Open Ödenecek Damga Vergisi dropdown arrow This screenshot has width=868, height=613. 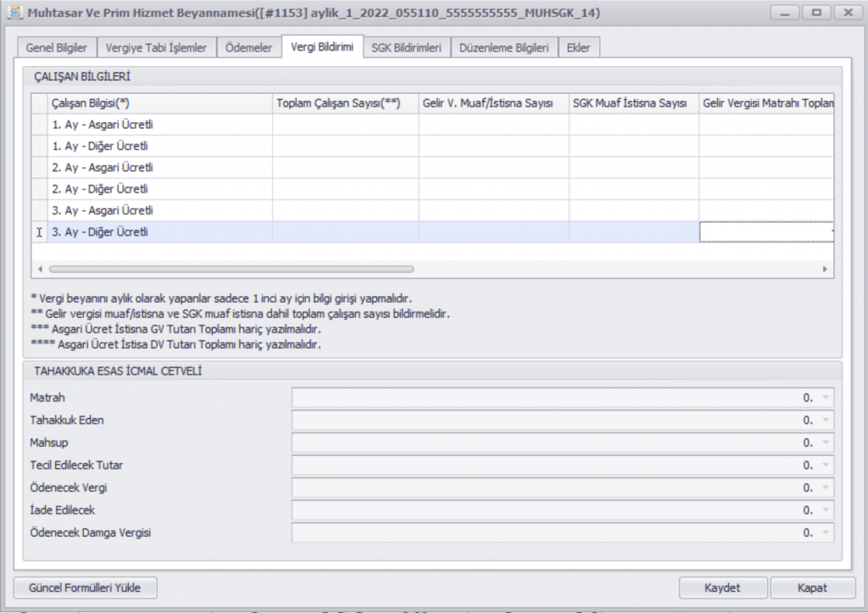coord(826,532)
